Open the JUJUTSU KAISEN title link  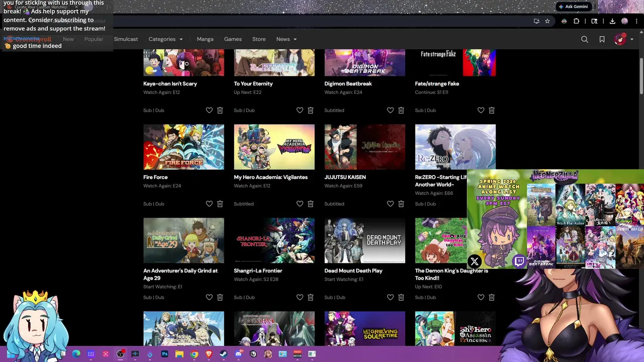click(345, 177)
